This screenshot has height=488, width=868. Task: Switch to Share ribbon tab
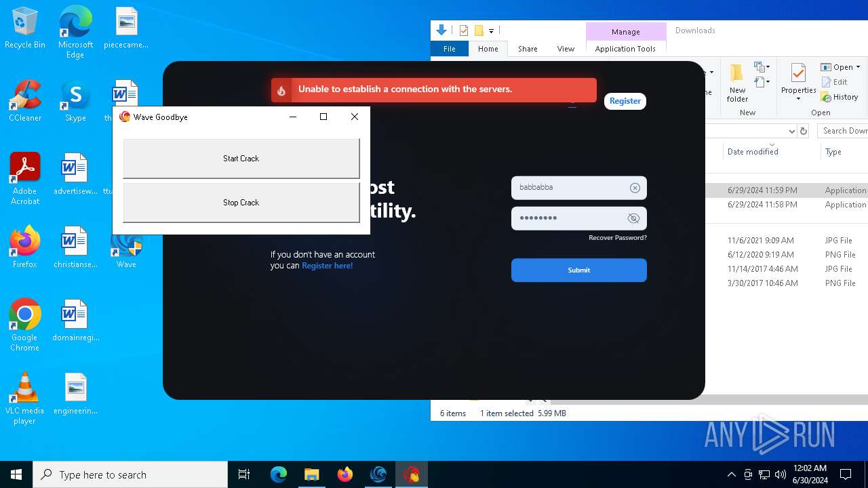[528, 49]
